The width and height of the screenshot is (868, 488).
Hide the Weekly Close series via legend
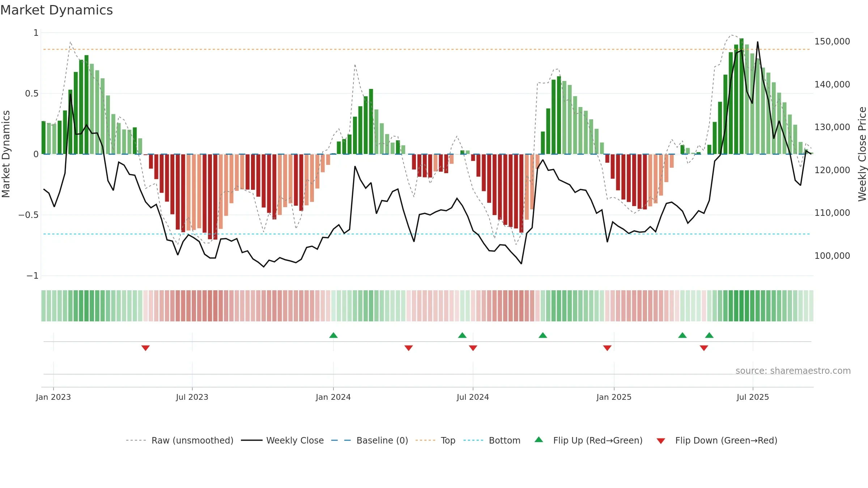point(282,440)
